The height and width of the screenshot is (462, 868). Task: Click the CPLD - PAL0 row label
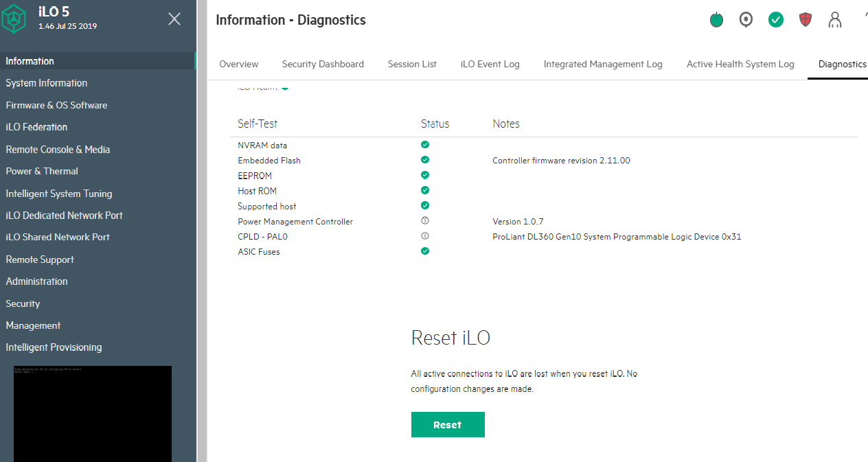pos(262,237)
